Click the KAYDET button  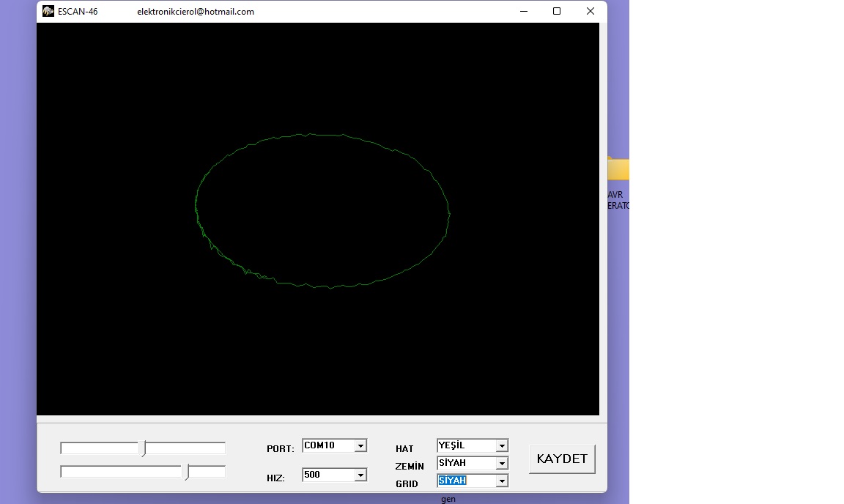click(x=562, y=459)
